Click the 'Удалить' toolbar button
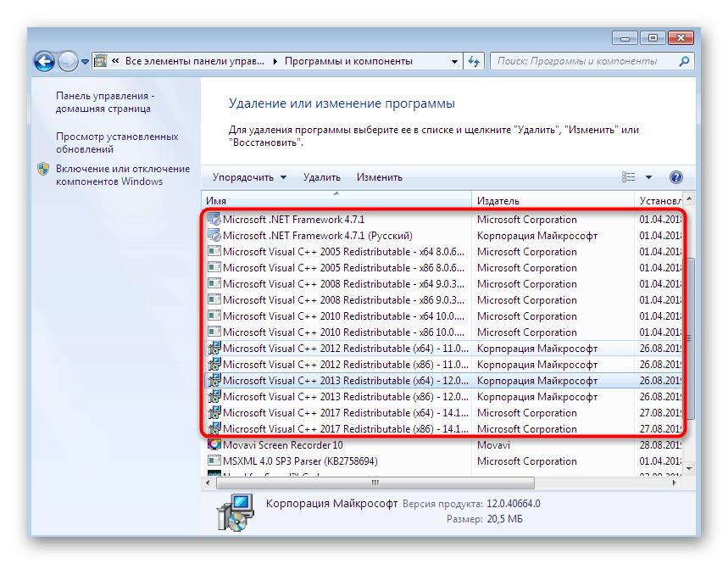 pyautogui.click(x=322, y=177)
